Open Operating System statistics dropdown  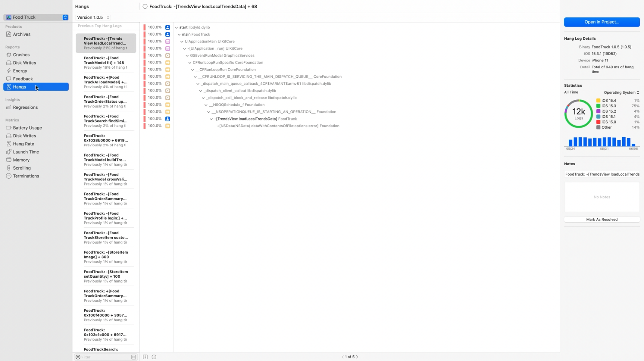point(621,92)
